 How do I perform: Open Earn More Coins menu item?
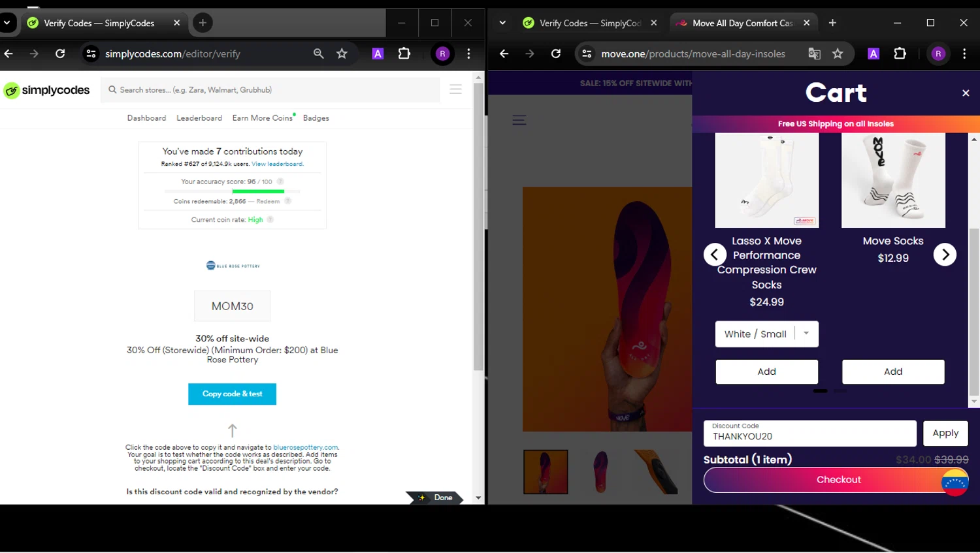click(263, 118)
